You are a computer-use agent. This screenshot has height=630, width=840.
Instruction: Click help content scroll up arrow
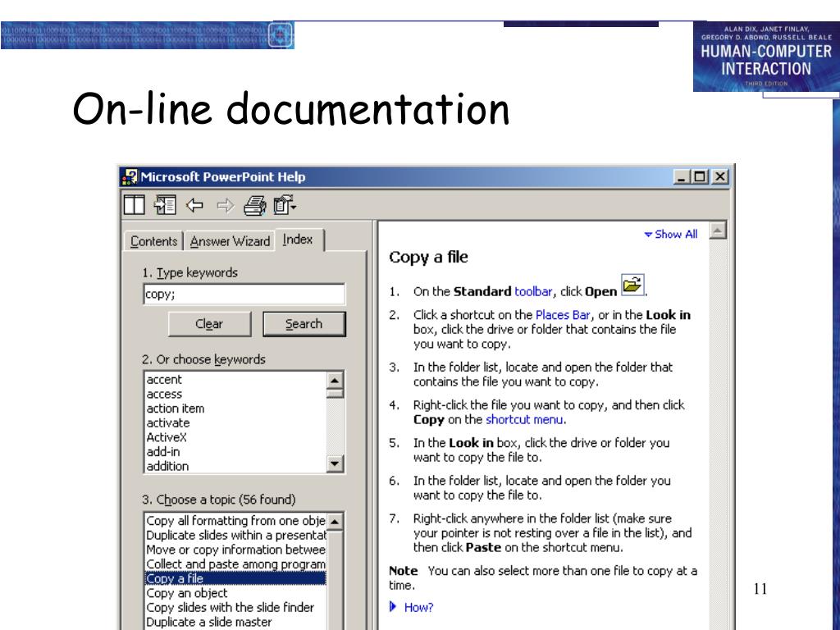[718, 231]
